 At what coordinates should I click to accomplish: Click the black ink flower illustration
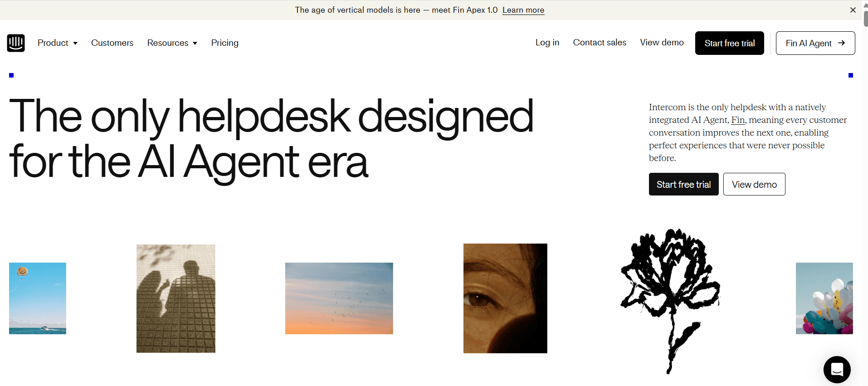(x=670, y=301)
